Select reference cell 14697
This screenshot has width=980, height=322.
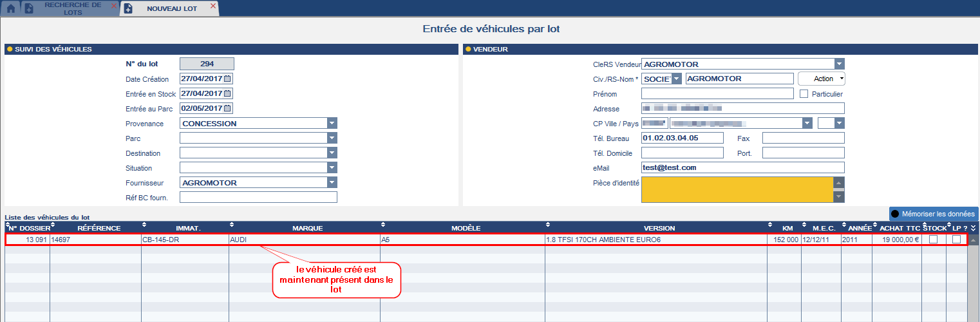point(95,240)
